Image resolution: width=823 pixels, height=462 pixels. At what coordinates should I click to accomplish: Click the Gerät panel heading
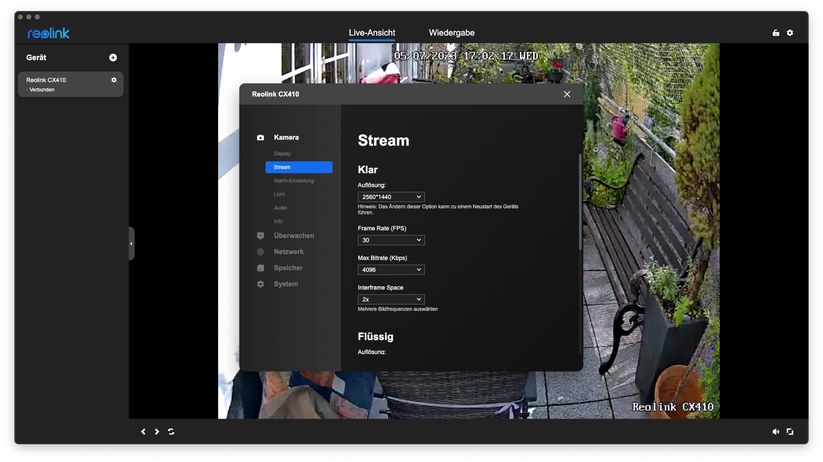[36, 58]
